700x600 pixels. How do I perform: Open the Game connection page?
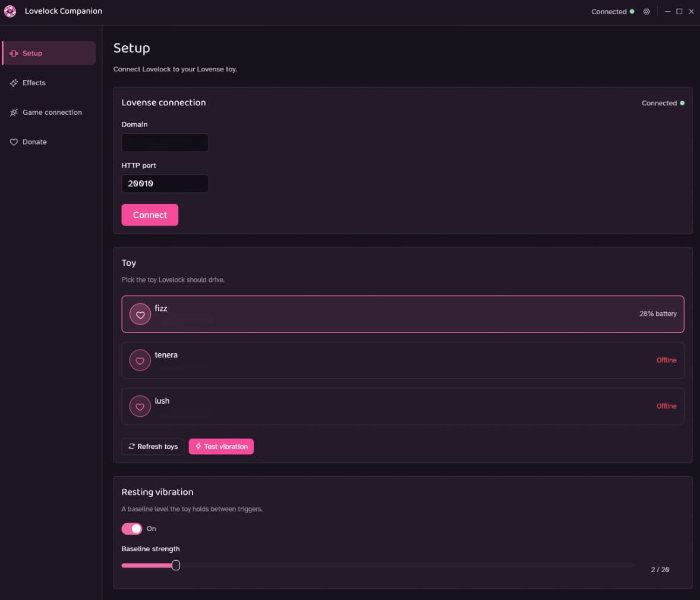click(49, 112)
